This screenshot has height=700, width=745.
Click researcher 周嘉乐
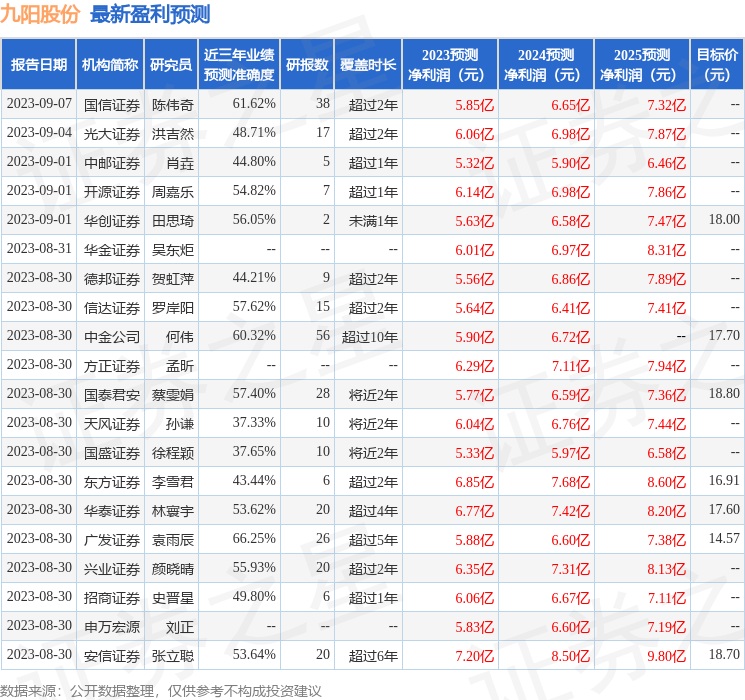[172, 192]
